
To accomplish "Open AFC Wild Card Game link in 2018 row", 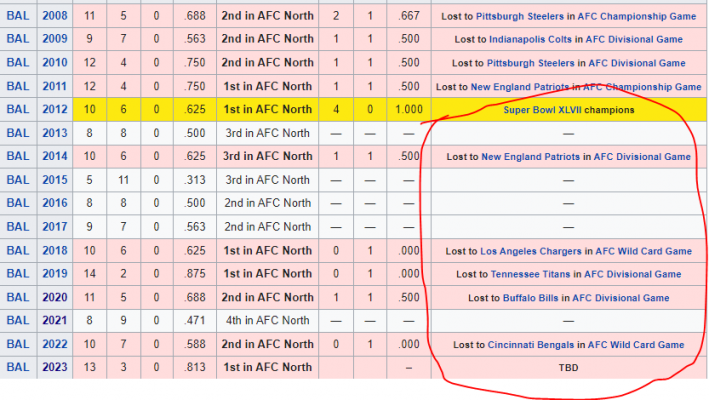I will coord(643,251).
